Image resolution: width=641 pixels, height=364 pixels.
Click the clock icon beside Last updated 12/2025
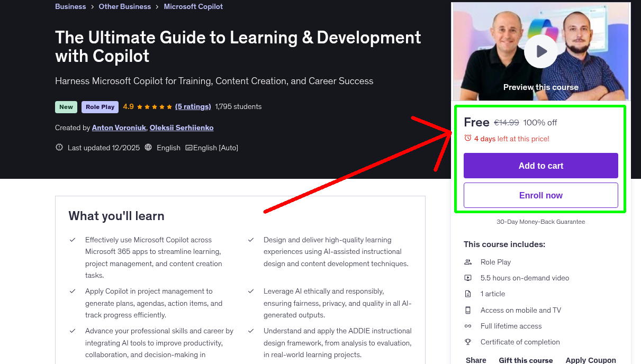(x=59, y=147)
